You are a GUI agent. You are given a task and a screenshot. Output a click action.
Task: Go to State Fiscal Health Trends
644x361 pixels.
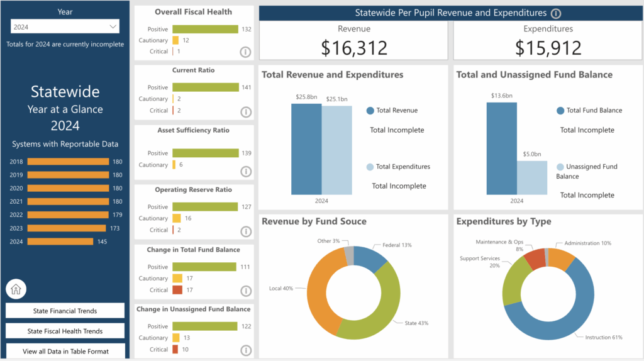point(65,331)
